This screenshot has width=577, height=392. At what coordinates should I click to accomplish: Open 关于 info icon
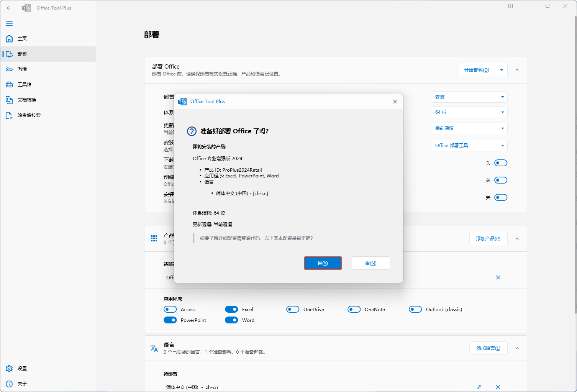click(9, 384)
